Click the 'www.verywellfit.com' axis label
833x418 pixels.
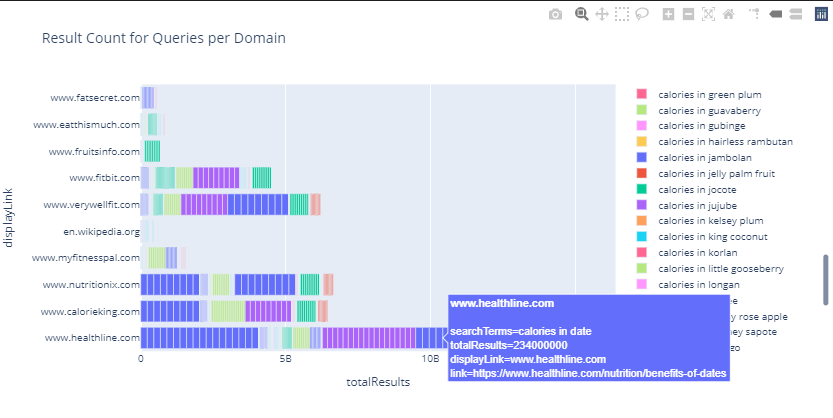tap(91, 204)
